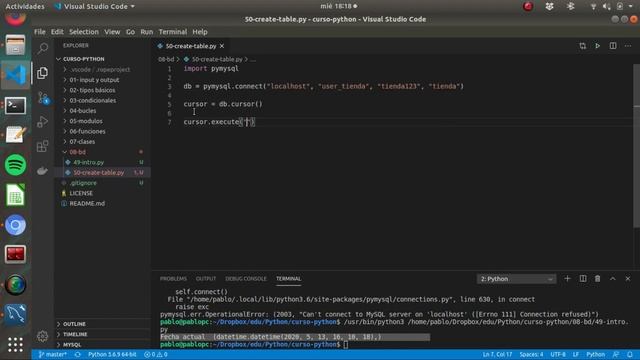Image resolution: width=640 pixels, height=360 pixels.
Task: Click the editor vertical scrollbar
Action: 636,146
